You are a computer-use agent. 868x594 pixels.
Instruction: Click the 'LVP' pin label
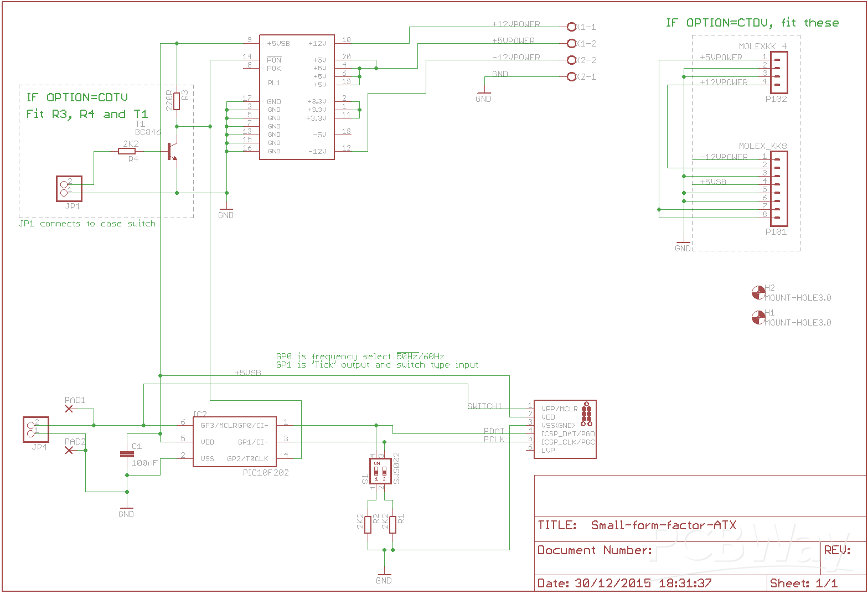click(548, 451)
